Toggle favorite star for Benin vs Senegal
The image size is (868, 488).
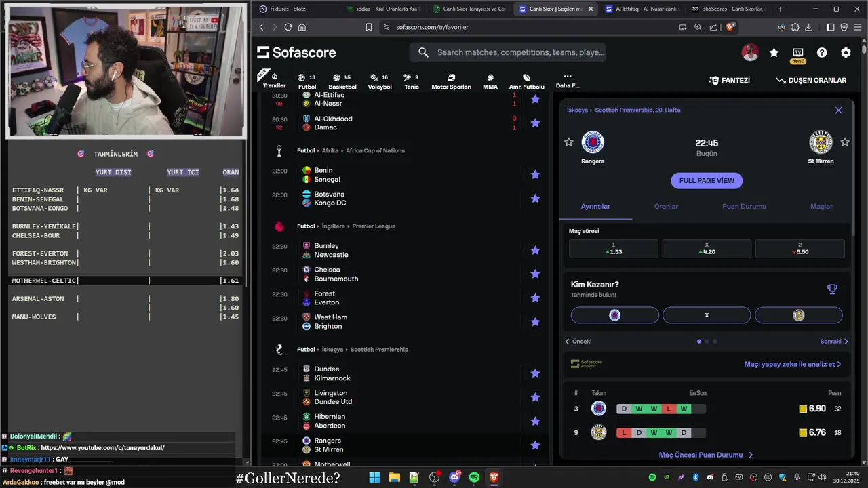click(535, 175)
